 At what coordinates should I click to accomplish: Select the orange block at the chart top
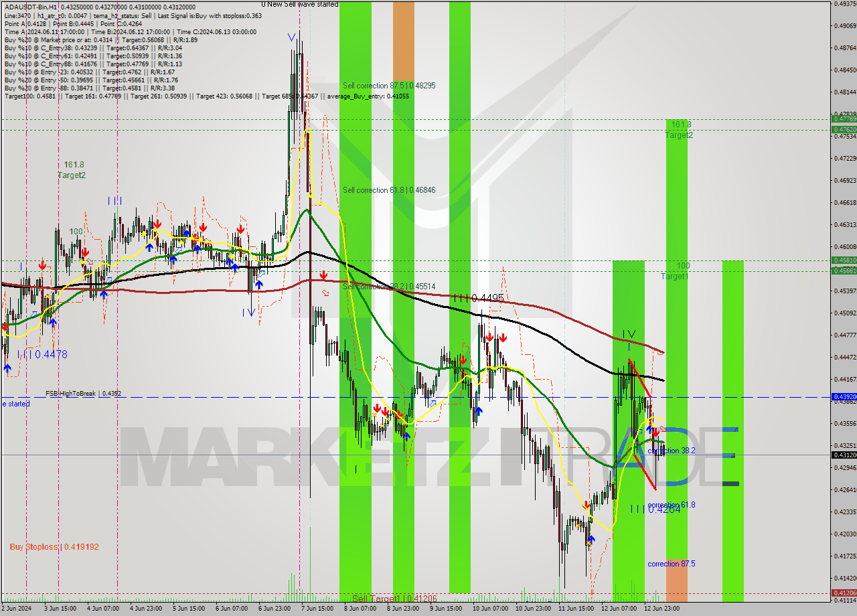pos(403,42)
